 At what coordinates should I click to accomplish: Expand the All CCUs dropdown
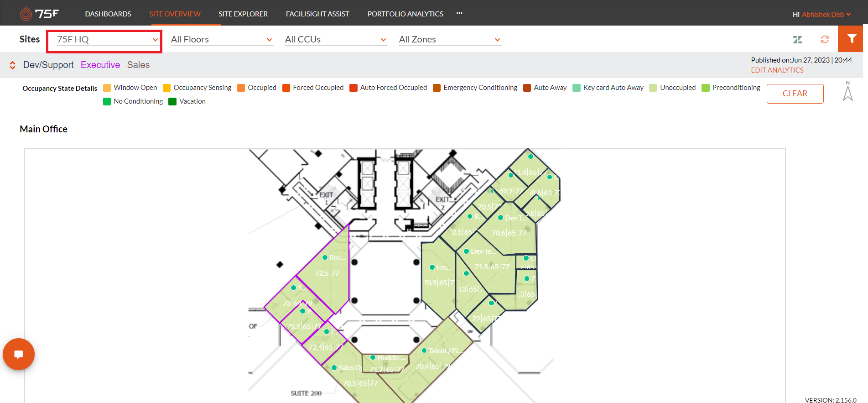coord(336,40)
